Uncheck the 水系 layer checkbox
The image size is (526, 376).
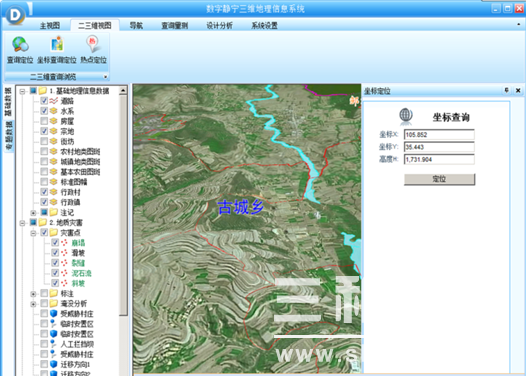pyautogui.click(x=44, y=111)
